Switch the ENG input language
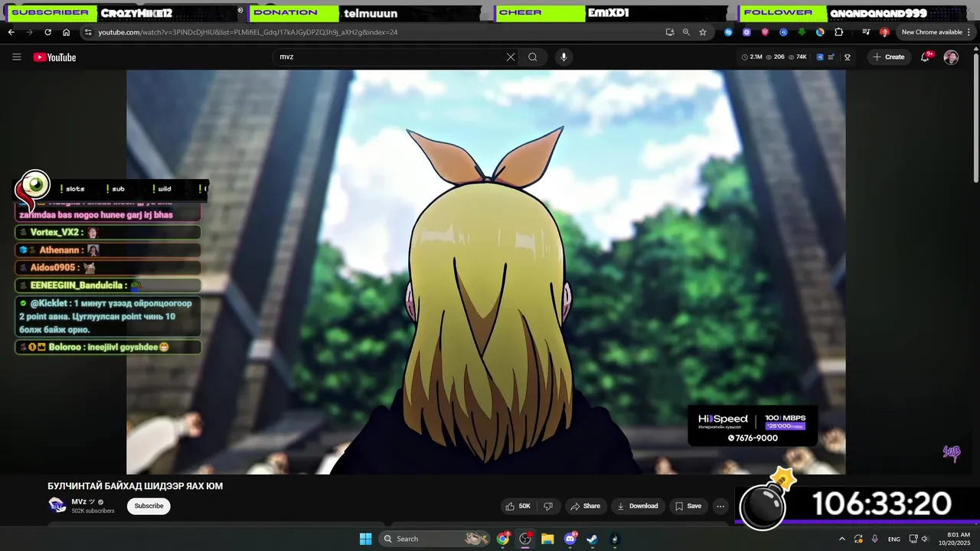 coord(893,539)
